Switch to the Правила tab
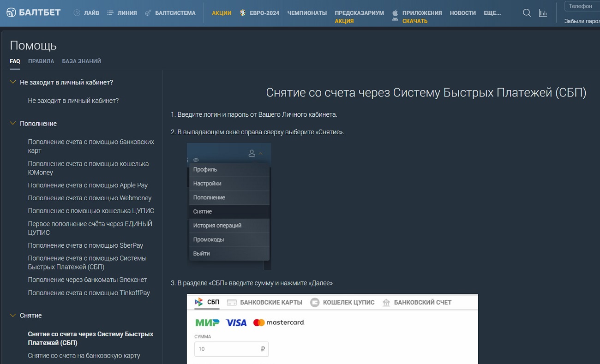Viewport: 600px width, 364px height. click(41, 61)
